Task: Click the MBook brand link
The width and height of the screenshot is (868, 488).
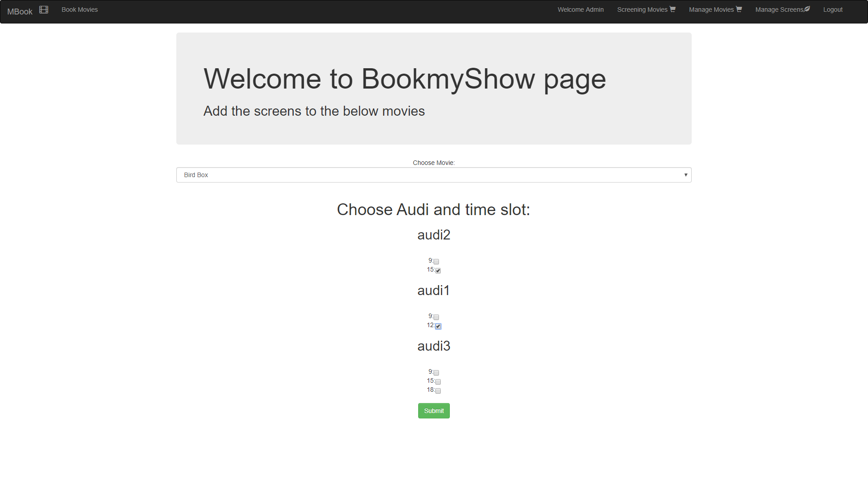Action: click(20, 12)
